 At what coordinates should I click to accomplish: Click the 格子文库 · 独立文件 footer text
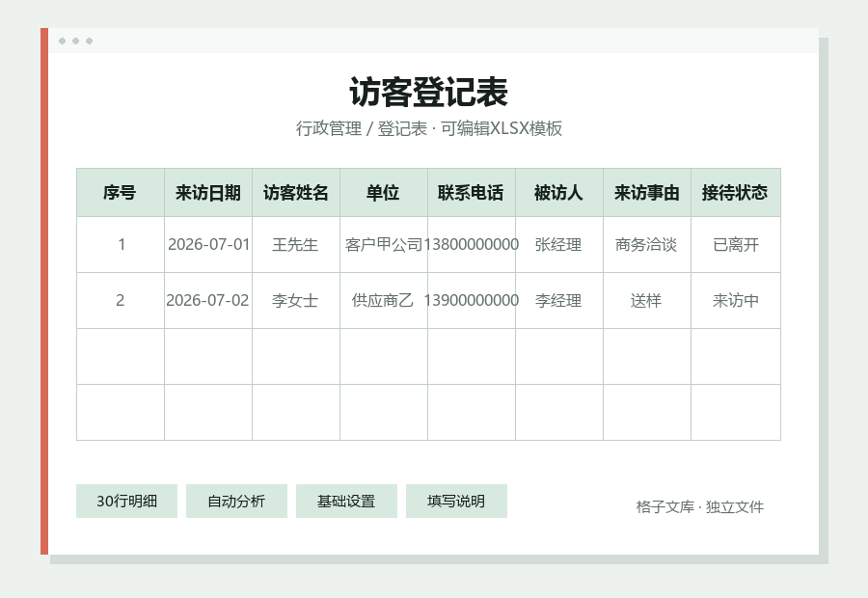pyautogui.click(x=700, y=506)
